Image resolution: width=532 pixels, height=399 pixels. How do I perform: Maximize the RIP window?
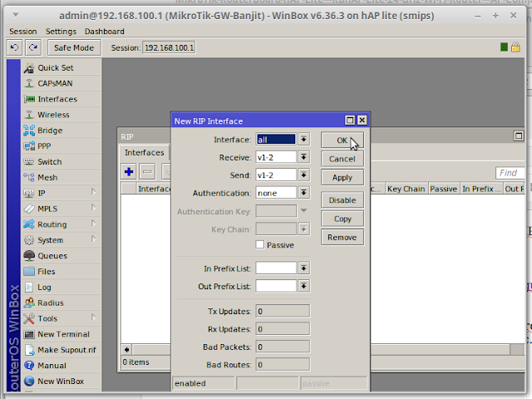(519, 136)
